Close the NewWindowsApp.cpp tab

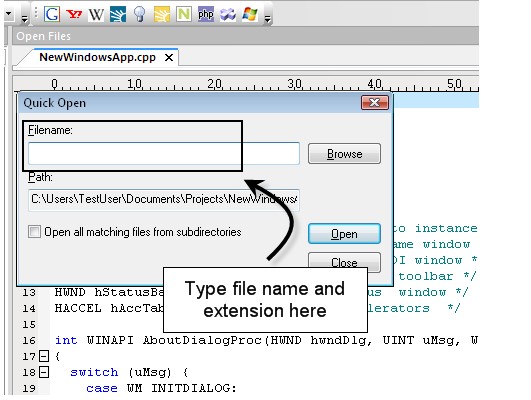pyautogui.click(x=169, y=58)
